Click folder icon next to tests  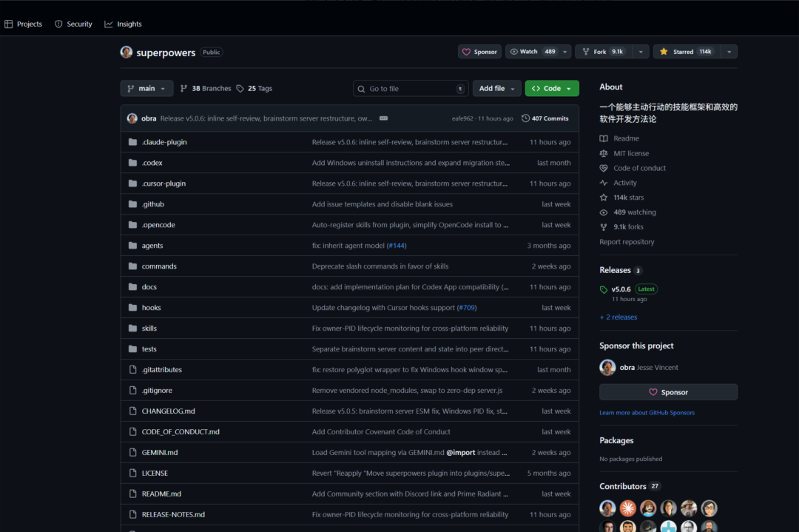[x=132, y=349]
